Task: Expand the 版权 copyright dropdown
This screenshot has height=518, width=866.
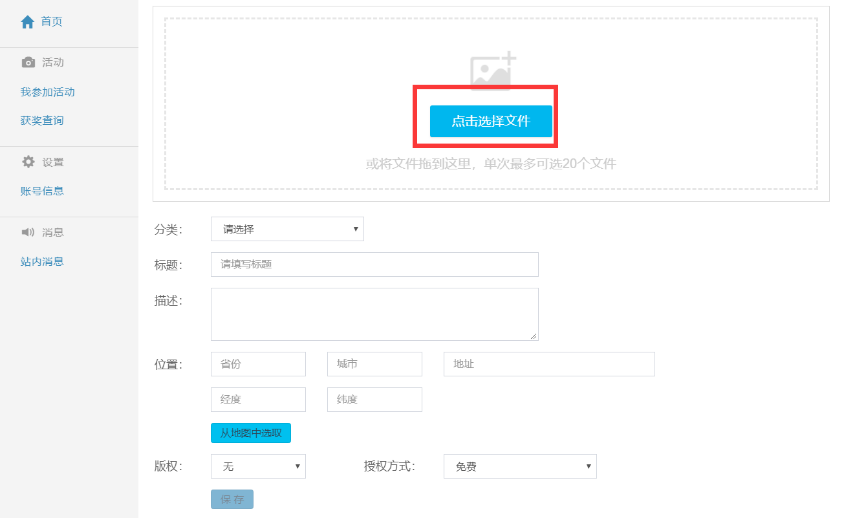Action: coord(258,467)
